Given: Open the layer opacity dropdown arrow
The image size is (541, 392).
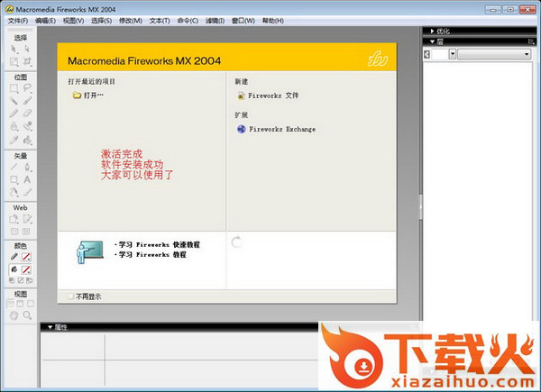Looking at the screenshot, I should point(453,54).
